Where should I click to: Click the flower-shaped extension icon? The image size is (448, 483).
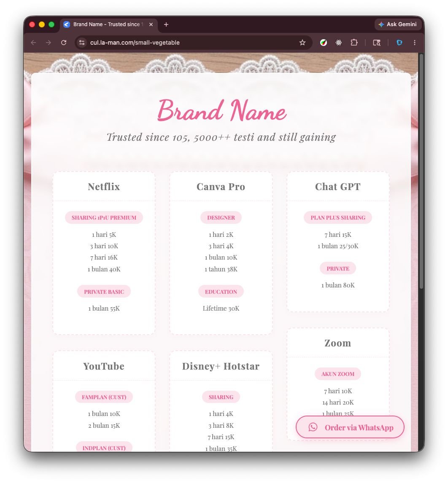click(x=339, y=43)
